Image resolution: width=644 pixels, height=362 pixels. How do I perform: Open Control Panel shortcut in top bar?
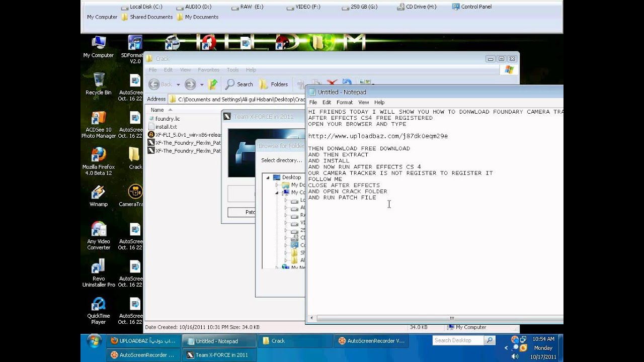[471, 7]
